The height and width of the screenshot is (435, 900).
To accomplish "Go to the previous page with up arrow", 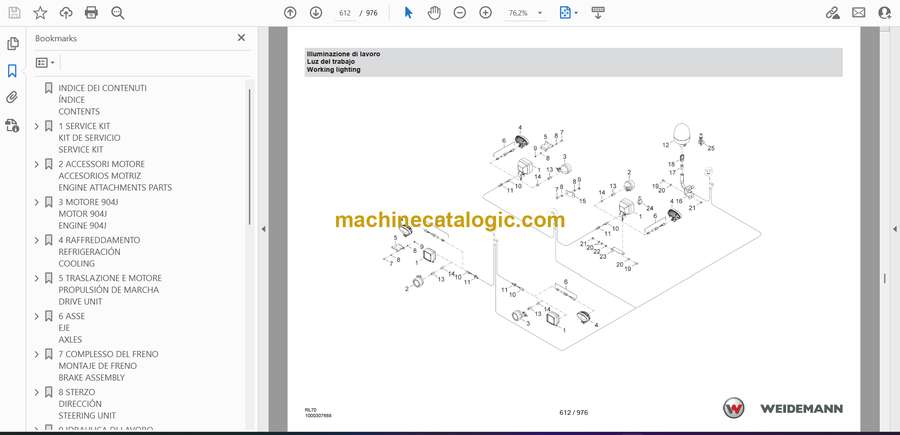I will click(290, 13).
